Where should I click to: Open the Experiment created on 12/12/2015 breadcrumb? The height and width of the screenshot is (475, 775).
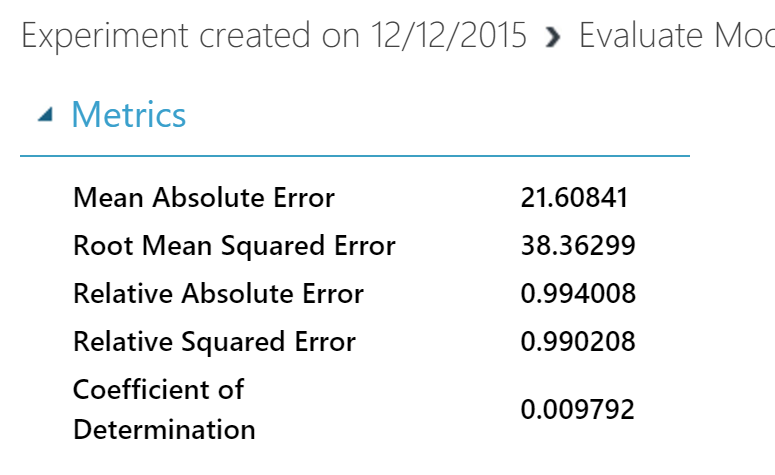click(x=274, y=36)
